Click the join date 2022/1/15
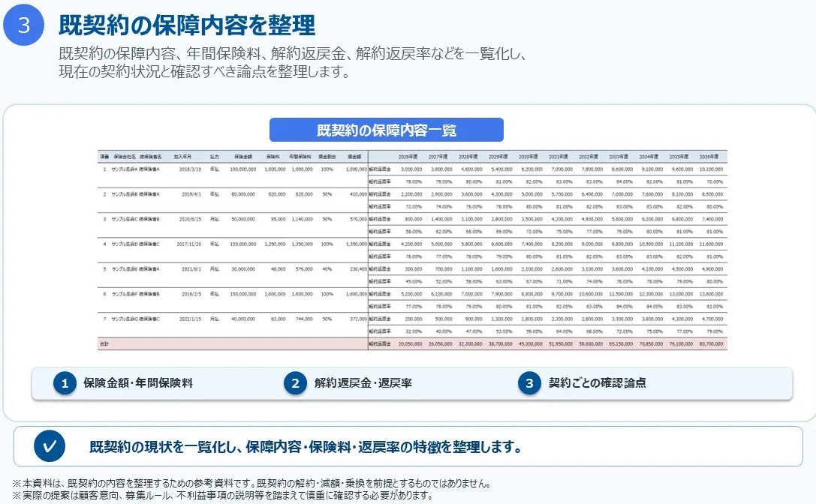 [x=190, y=319]
